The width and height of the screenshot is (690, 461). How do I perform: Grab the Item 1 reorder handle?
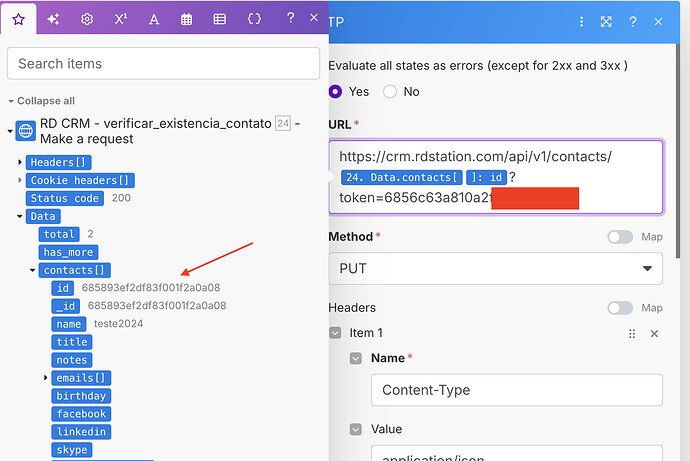click(632, 334)
